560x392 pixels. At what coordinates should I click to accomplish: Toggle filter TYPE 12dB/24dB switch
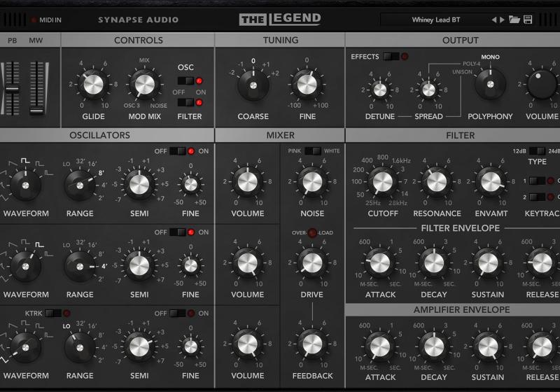pos(537,151)
